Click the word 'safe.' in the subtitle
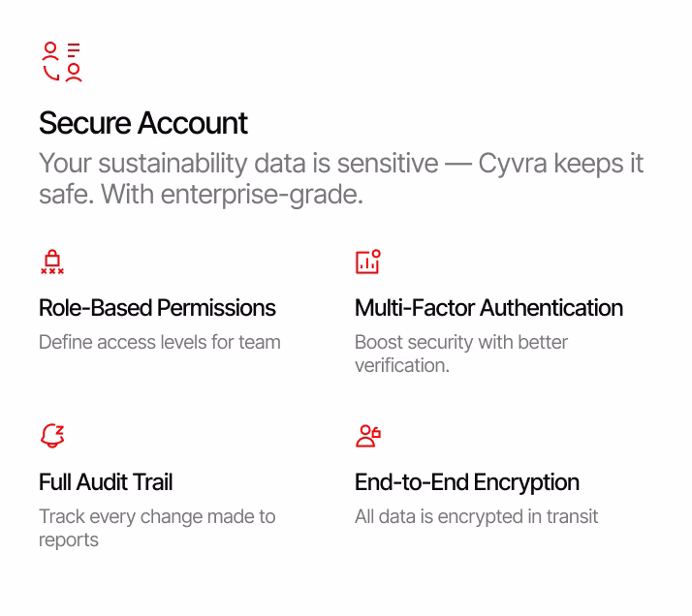692x616 pixels. point(66,194)
